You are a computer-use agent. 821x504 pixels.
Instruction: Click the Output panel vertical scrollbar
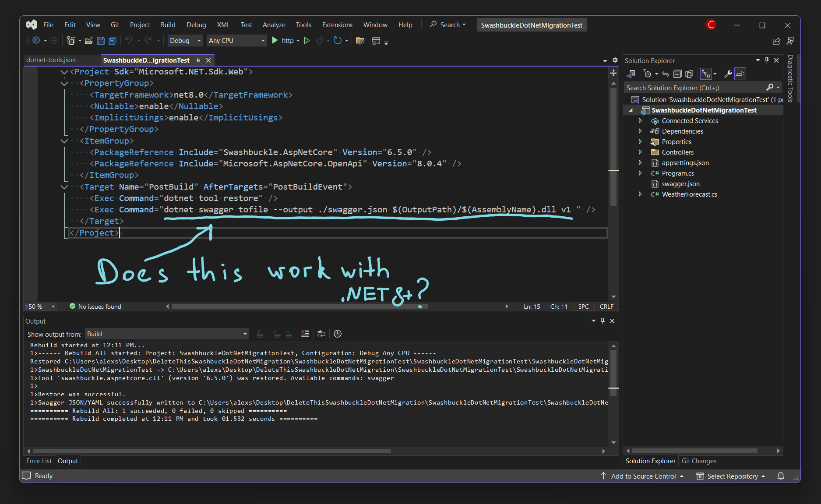pos(613,394)
